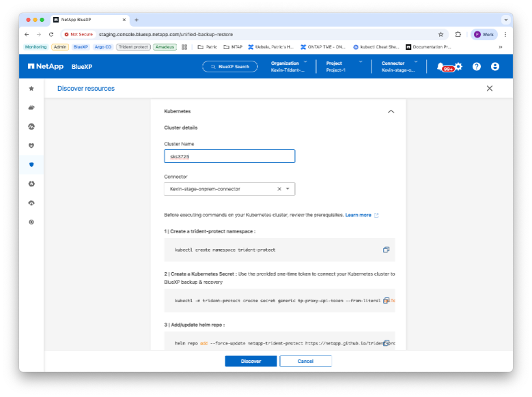
Task: Click the star favorites icon in sidebar
Action: 31,89
